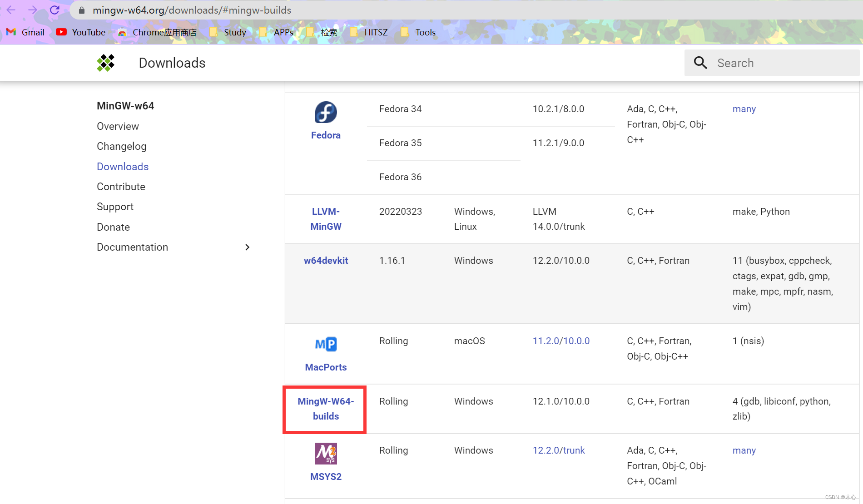Expand Documentation chevron arrow
Image resolution: width=863 pixels, height=504 pixels.
[x=248, y=247]
